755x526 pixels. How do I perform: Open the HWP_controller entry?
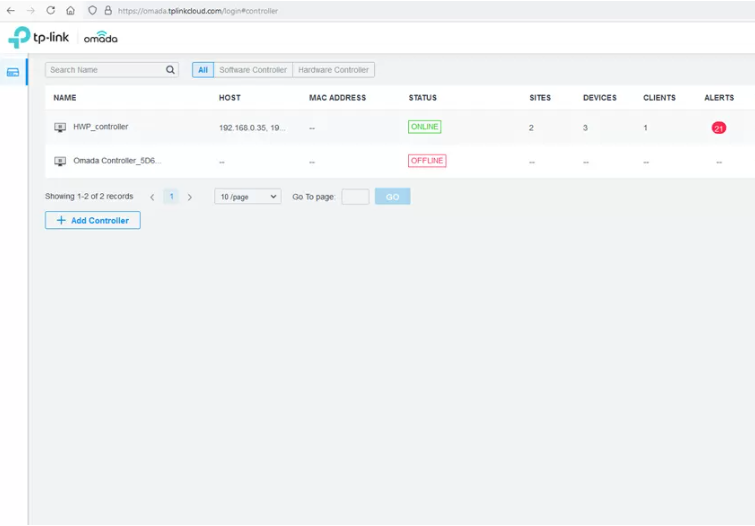pyautogui.click(x=100, y=127)
